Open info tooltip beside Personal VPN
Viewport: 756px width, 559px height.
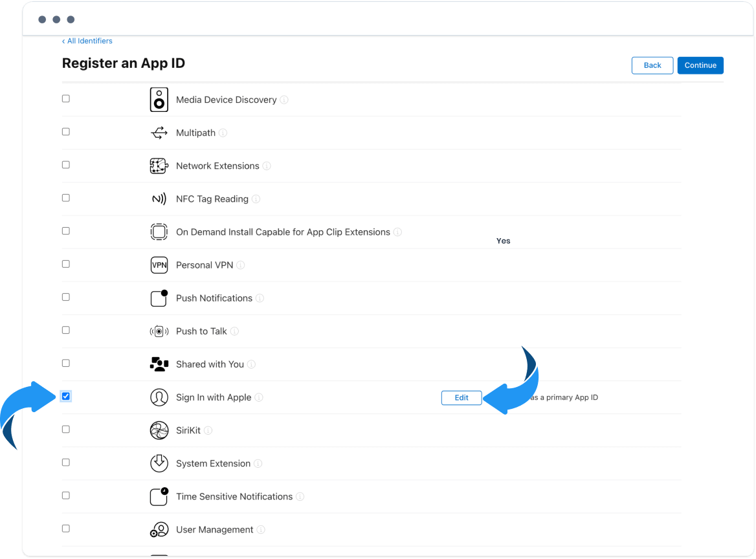click(241, 265)
